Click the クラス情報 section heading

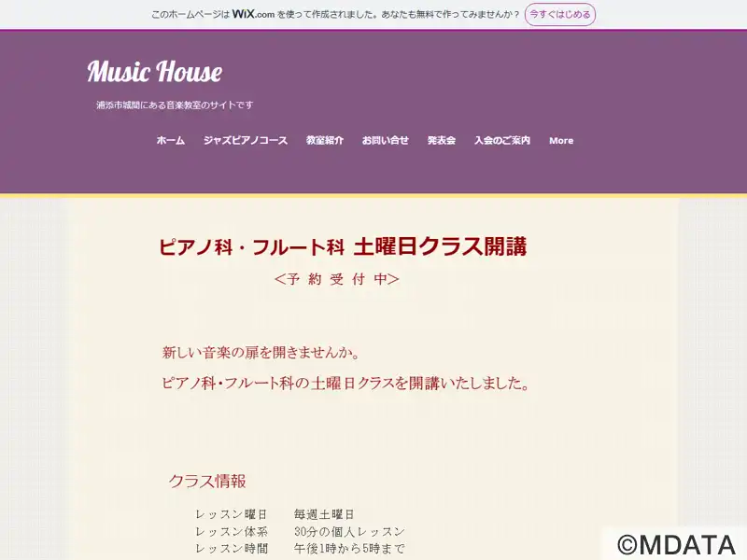[207, 481]
